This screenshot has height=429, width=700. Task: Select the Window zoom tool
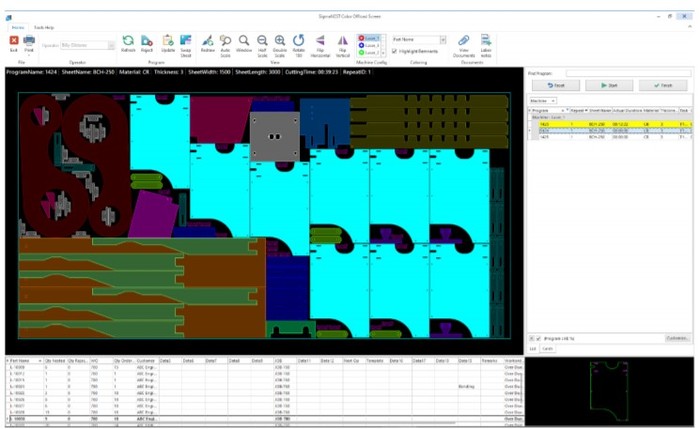coord(244,41)
